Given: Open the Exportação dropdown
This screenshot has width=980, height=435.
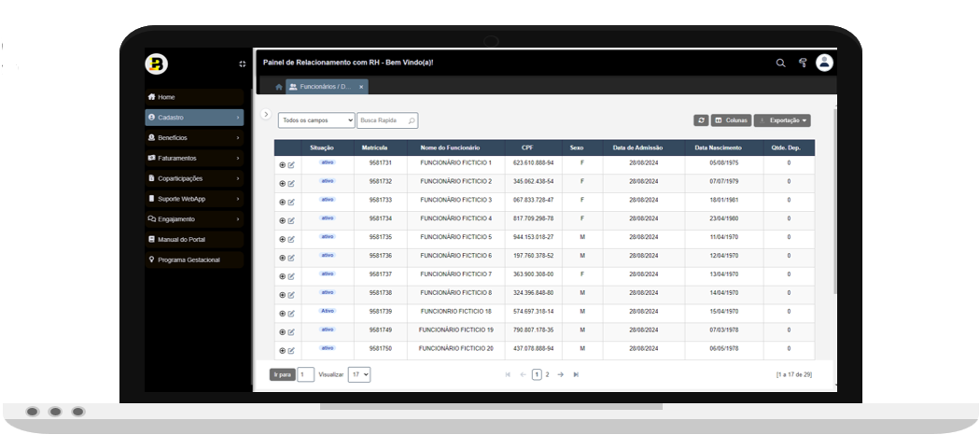Looking at the screenshot, I should pyautogui.click(x=782, y=120).
